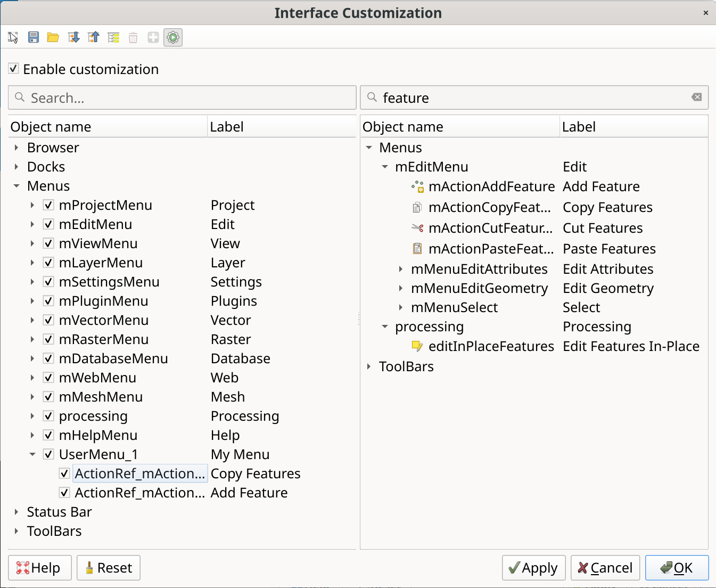716x588 pixels.
Task: Click the 'My Menu' label cell
Action: pyautogui.click(x=240, y=454)
